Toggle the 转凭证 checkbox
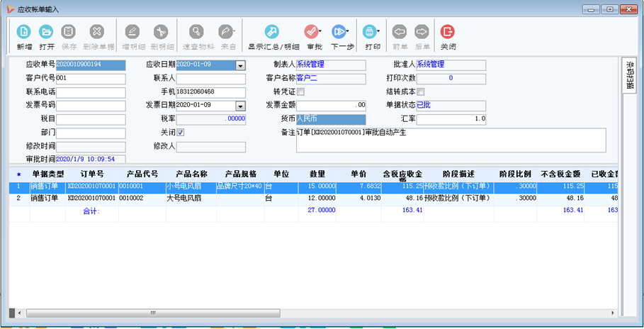The image size is (644, 329). 300,91
